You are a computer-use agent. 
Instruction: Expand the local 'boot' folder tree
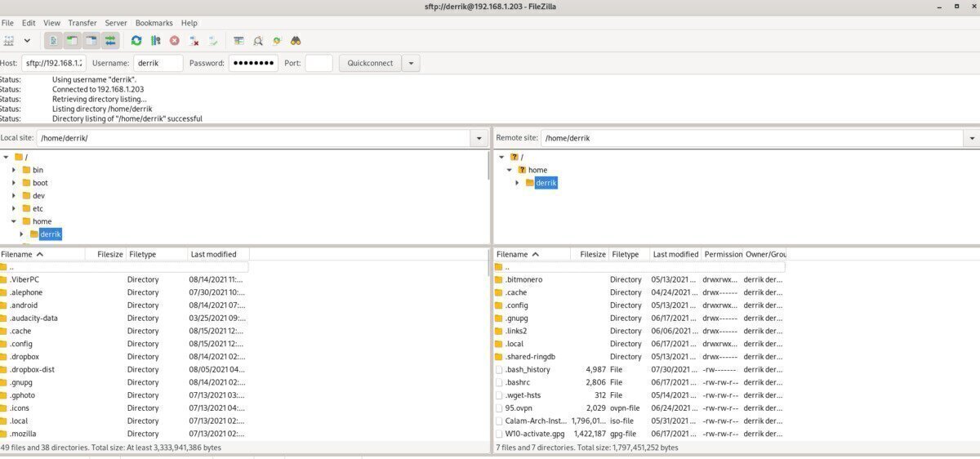(x=14, y=183)
